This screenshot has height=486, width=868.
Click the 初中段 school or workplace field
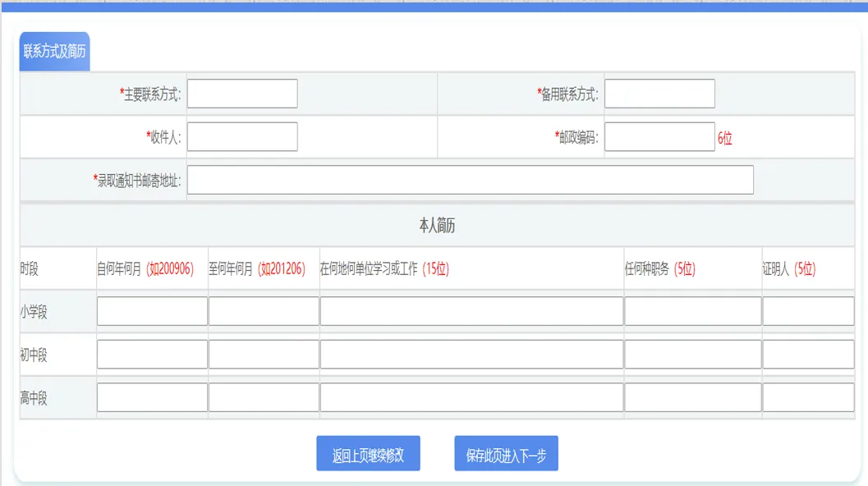(471, 353)
